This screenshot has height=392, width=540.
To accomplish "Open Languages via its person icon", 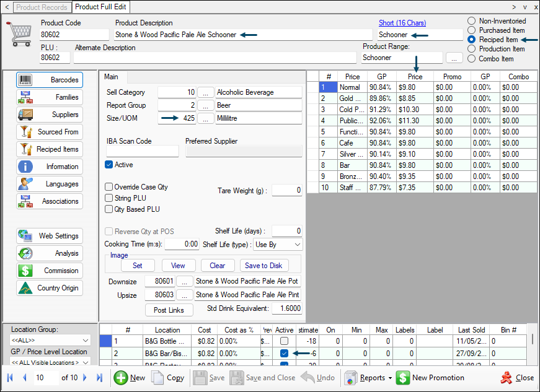I will [x=25, y=184].
